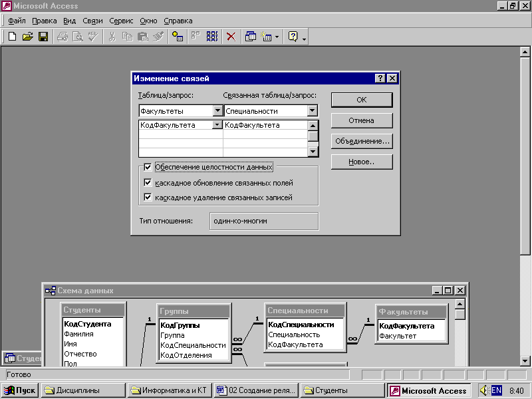532x399 pixels.
Task: Click main window scroll down arrow
Action: tap(525, 361)
